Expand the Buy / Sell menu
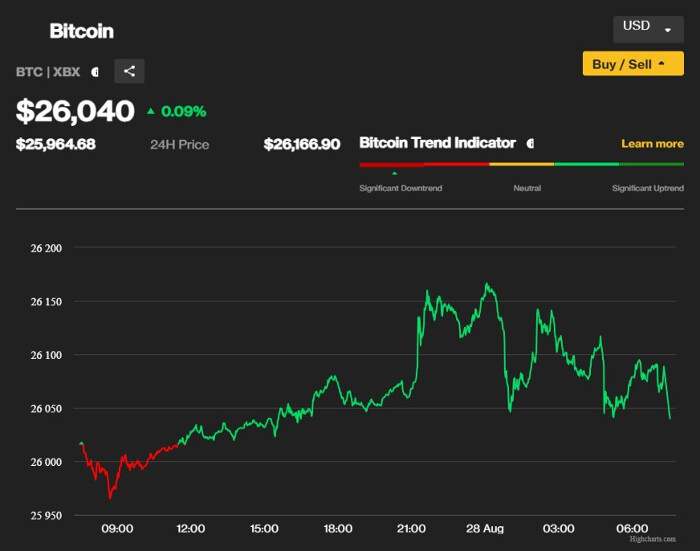 [x=633, y=63]
